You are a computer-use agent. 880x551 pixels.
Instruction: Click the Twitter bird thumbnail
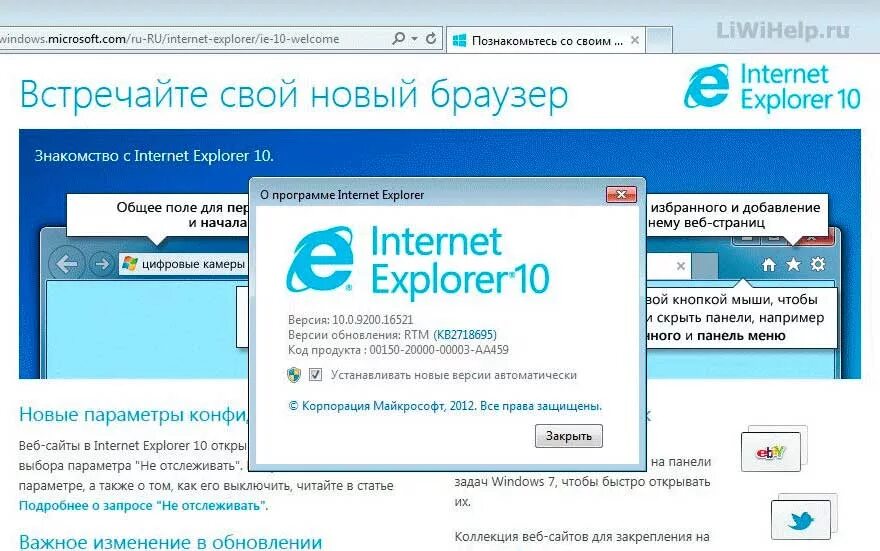[801, 520]
